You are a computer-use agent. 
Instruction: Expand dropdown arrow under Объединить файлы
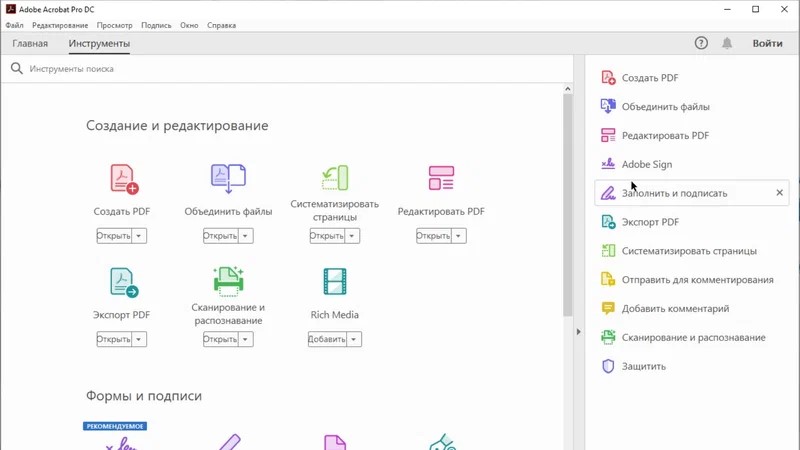click(245, 236)
